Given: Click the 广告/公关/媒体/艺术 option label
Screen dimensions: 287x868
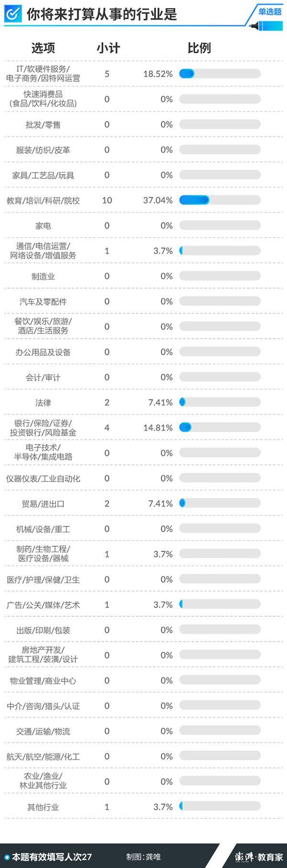Looking at the screenshot, I should click(43, 605).
